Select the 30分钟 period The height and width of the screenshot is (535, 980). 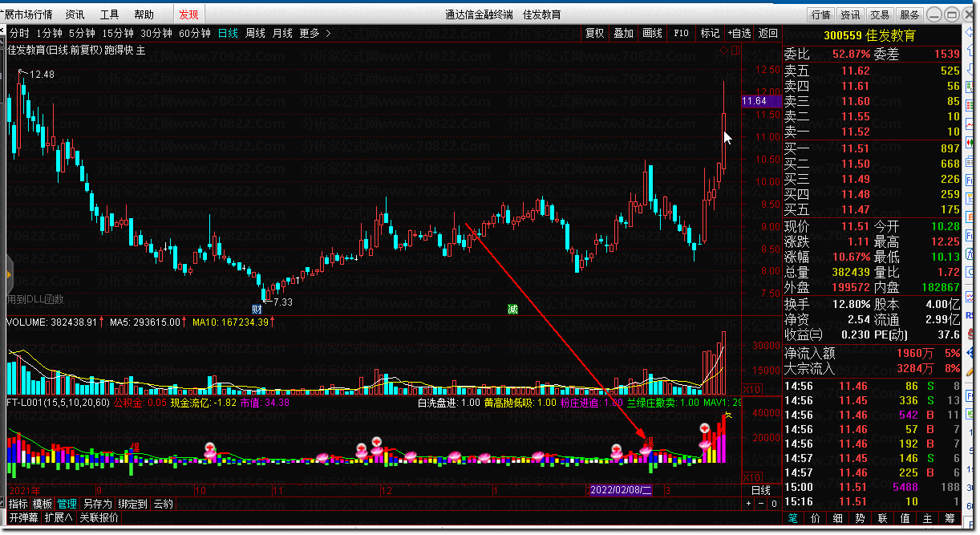[x=156, y=33]
